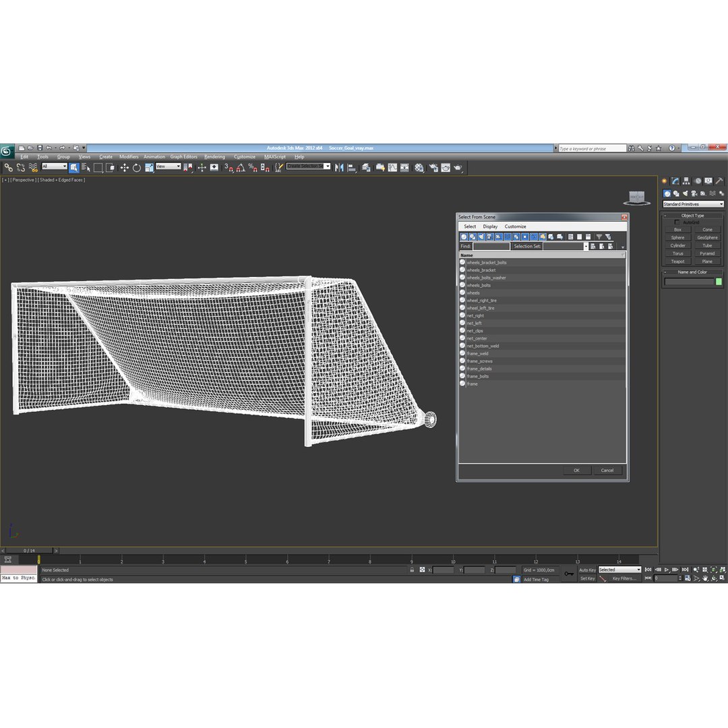Click the ViewCube in the viewport
Screen dimensions: 728x728
coord(636,198)
